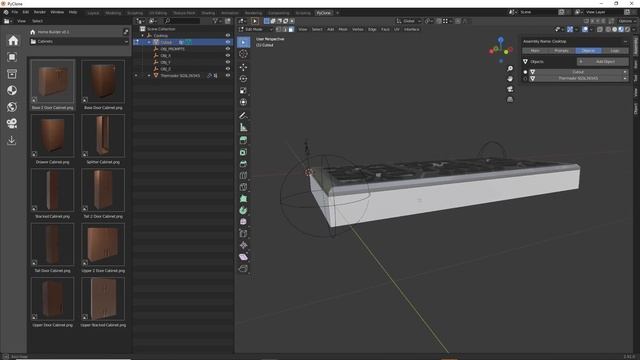The height and width of the screenshot is (360, 640).
Task: Select the Poly Build tool
Action: (x=243, y=199)
